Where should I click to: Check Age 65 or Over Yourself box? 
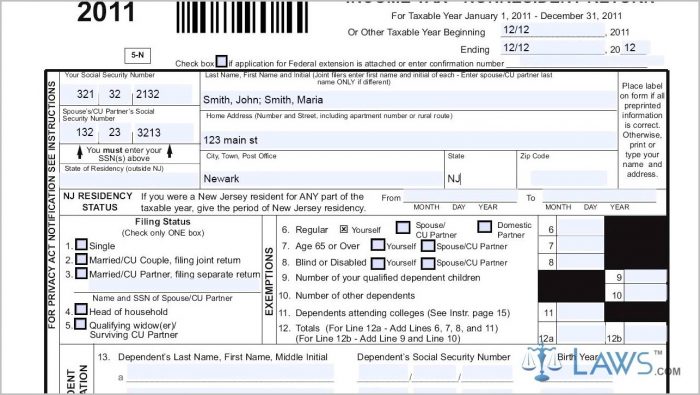[378, 245]
